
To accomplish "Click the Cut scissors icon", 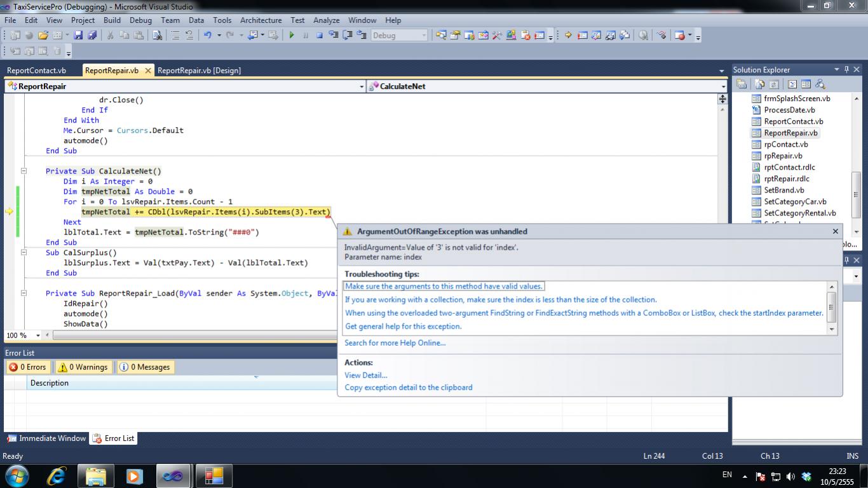I will [110, 36].
